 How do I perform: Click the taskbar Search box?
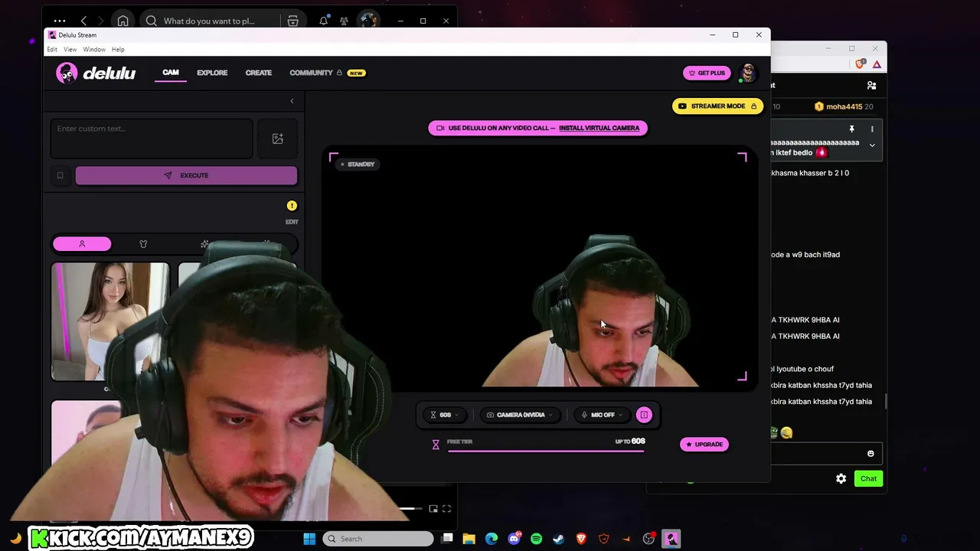pos(378,539)
